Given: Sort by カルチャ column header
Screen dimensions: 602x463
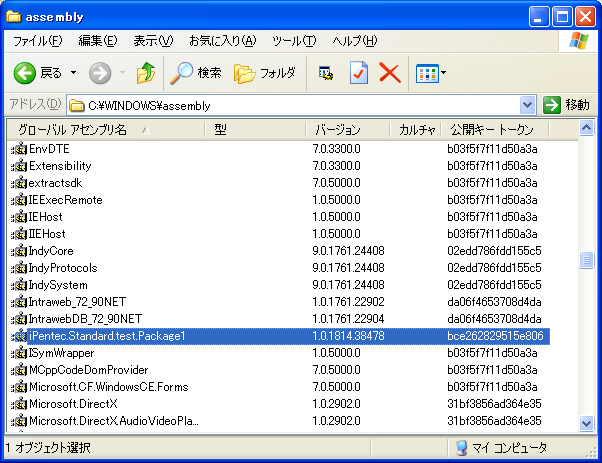Looking at the screenshot, I should (x=415, y=130).
